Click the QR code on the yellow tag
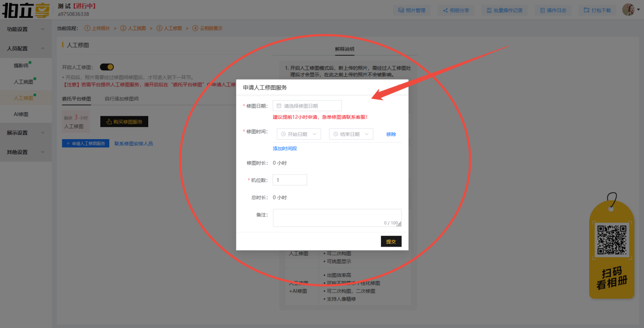 611,240
